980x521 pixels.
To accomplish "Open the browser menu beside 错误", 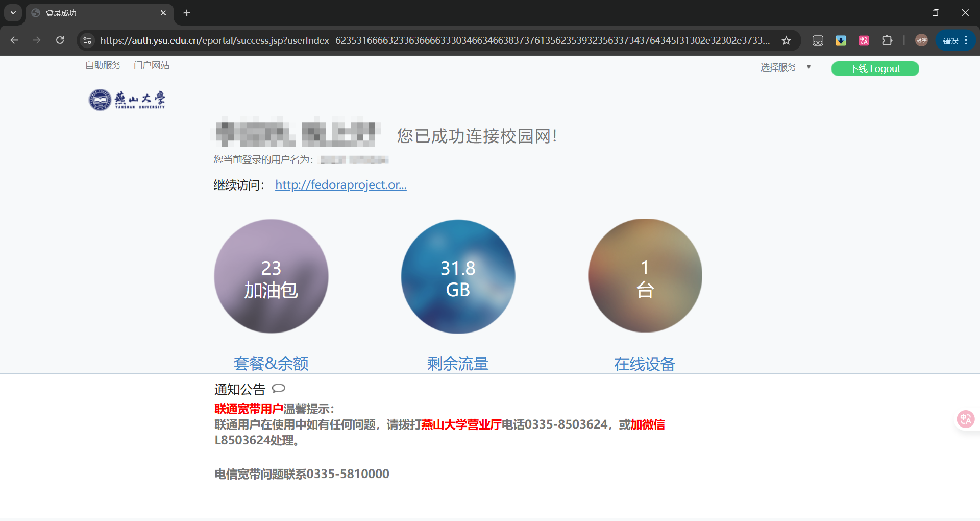I will click(x=966, y=40).
